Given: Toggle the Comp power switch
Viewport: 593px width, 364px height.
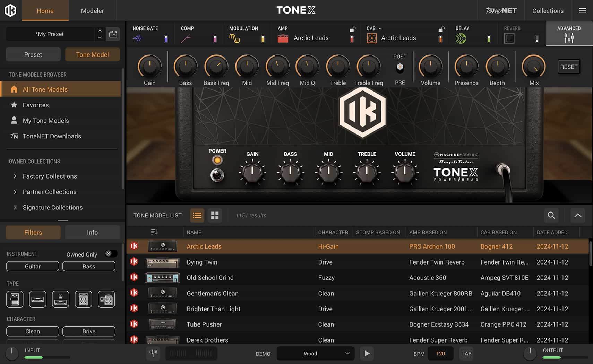Looking at the screenshot, I should 215,39.
